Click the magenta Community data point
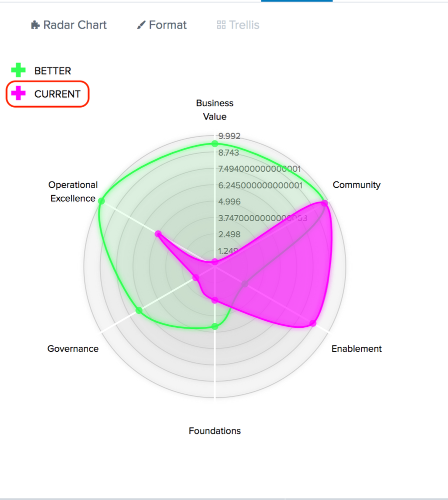 pos(324,203)
